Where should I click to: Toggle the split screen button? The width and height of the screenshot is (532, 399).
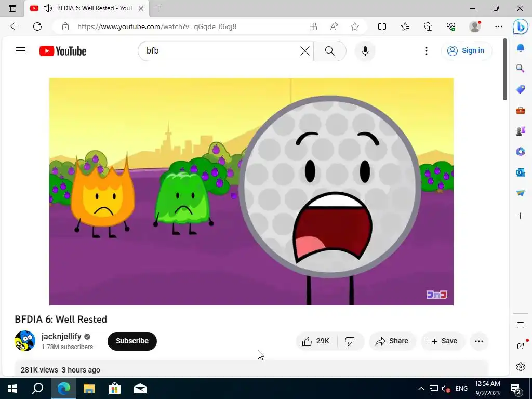[382, 26]
